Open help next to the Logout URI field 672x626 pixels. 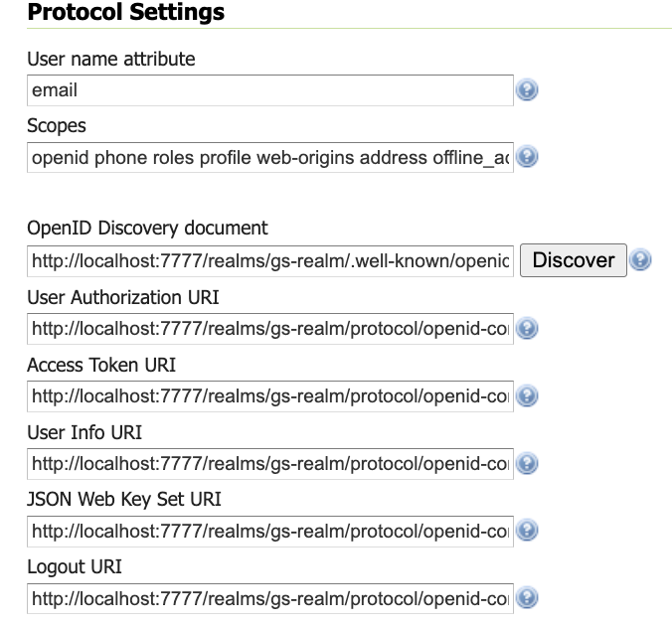coord(527,598)
